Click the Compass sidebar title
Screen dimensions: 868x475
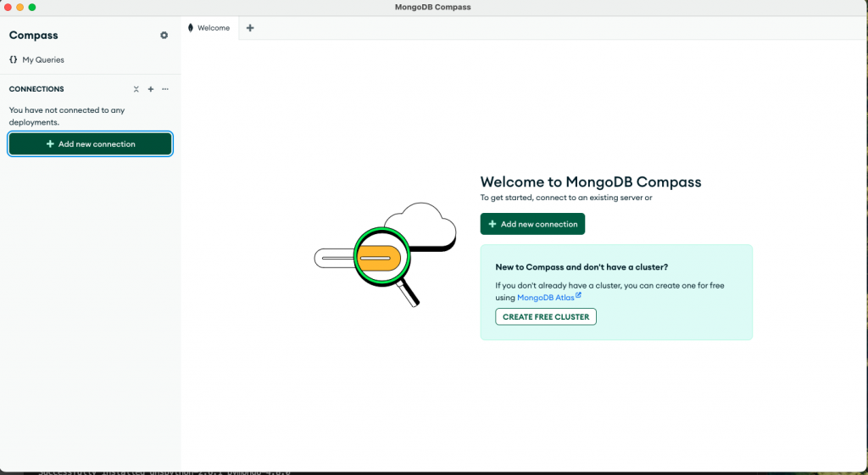[33, 35]
